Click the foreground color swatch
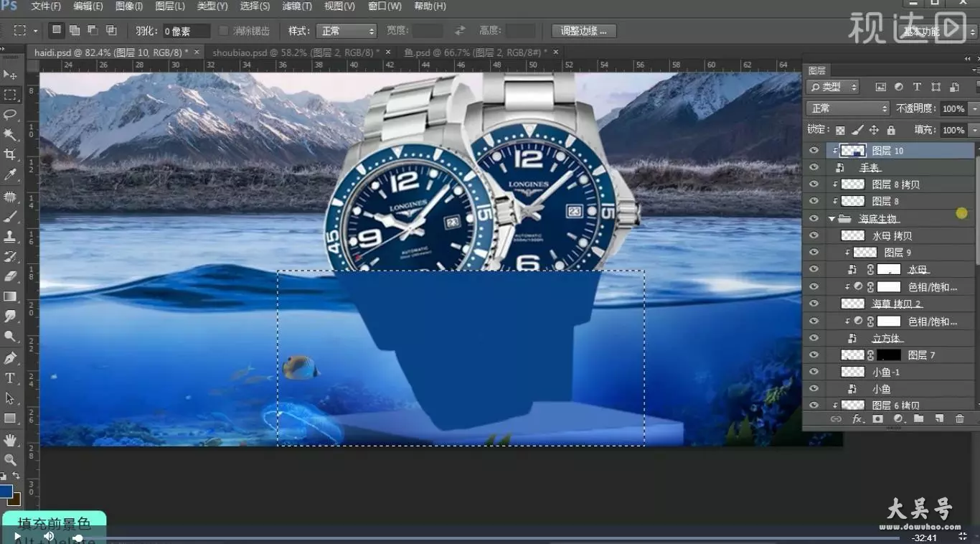Screen dimensions: 980x544 point(6,492)
